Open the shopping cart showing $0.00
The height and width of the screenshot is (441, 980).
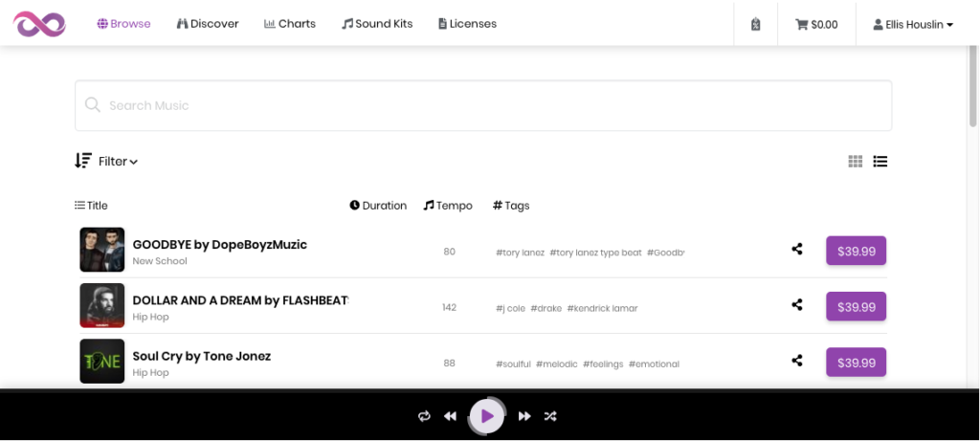816,24
